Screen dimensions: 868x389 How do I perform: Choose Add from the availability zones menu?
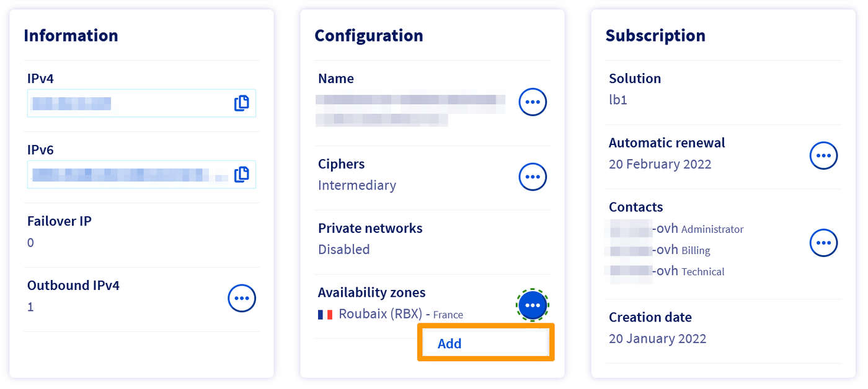(449, 344)
